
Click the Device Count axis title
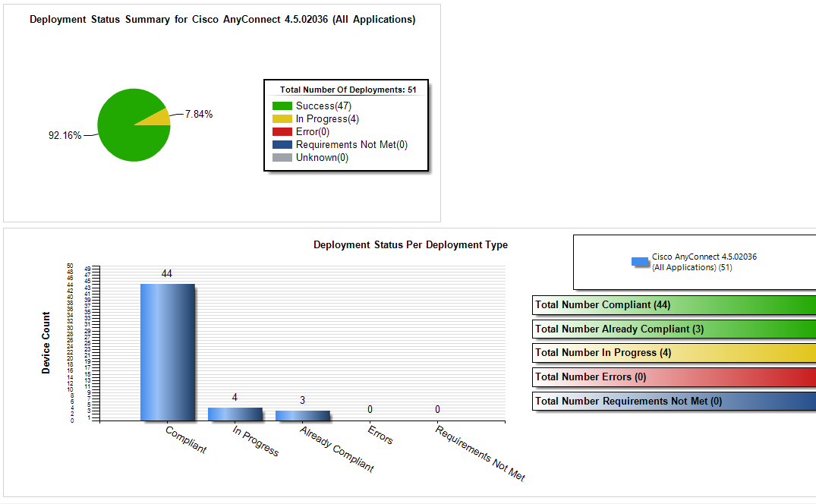(46, 343)
